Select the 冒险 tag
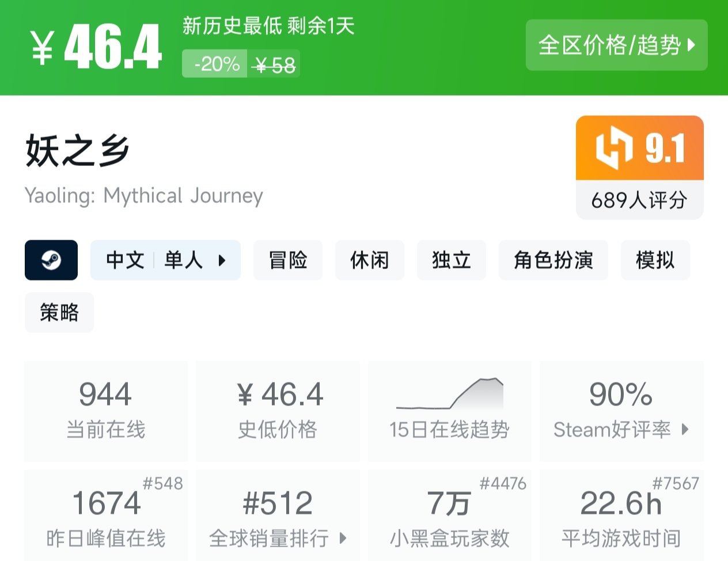This screenshot has width=728, height=561. point(288,260)
